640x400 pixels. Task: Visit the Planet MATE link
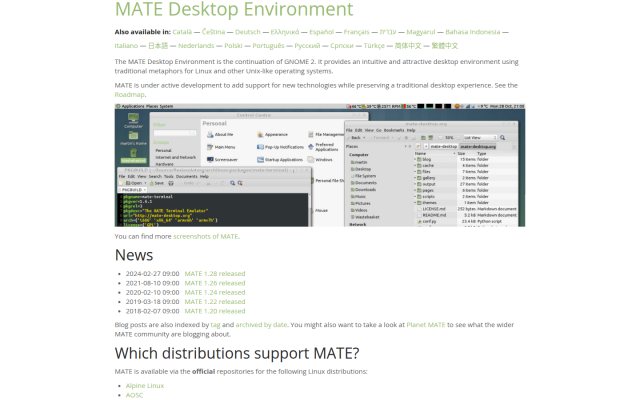point(426,325)
